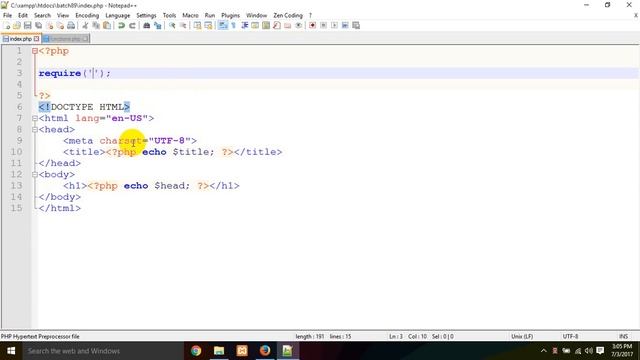Zoom in using the toolbar magnifier
This screenshot has height=360, width=640.
click(172, 25)
